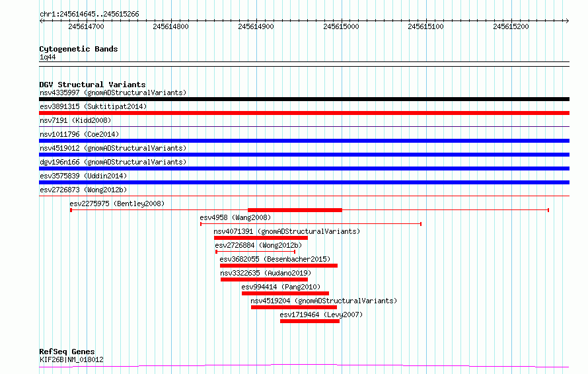Click the DGV Structural Variants track title
The width and height of the screenshot is (588, 374).
point(92,85)
